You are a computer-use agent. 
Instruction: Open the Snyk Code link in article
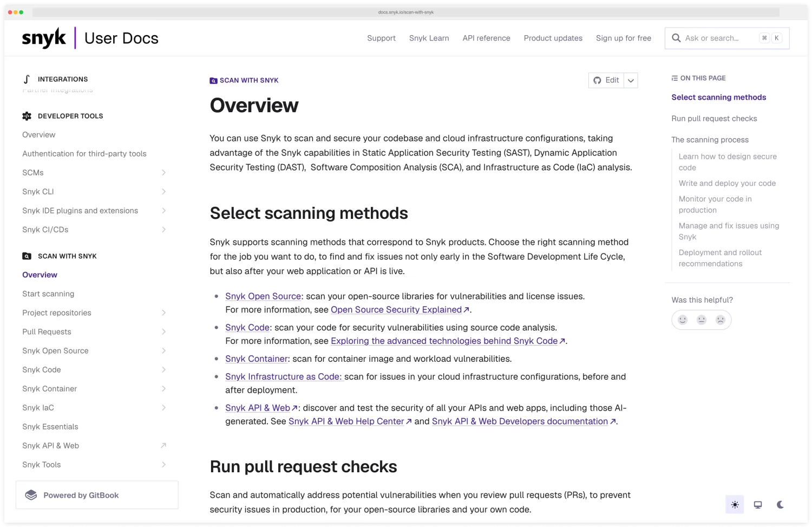tap(247, 328)
